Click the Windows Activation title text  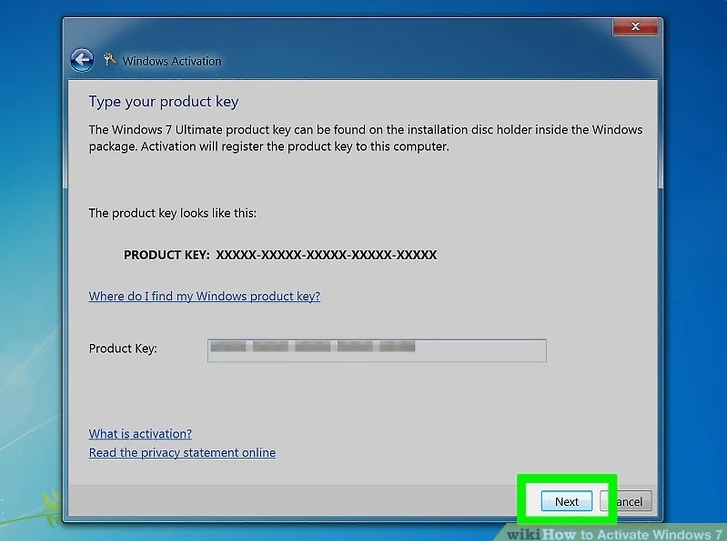click(172, 61)
